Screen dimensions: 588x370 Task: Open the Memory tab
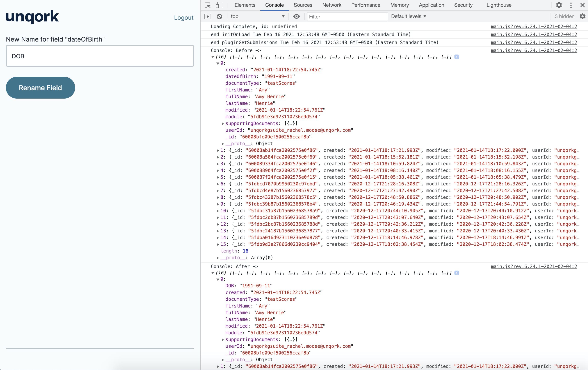(x=399, y=5)
